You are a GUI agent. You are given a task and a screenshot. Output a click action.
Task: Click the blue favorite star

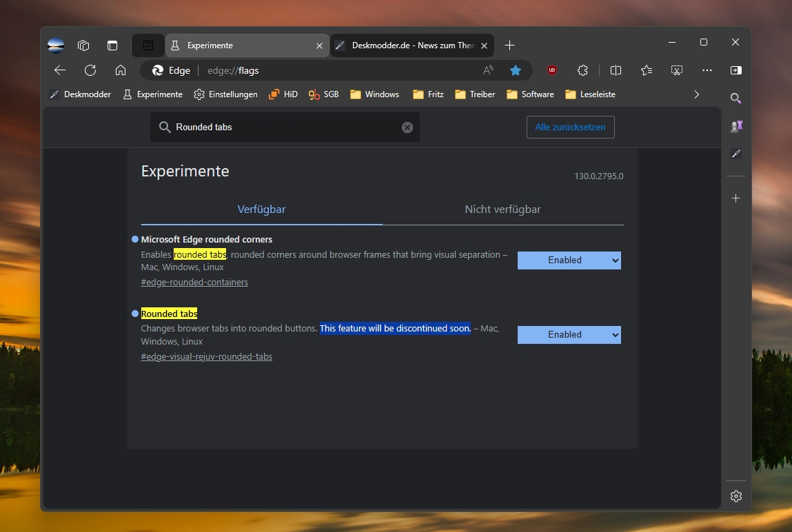[515, 70]
